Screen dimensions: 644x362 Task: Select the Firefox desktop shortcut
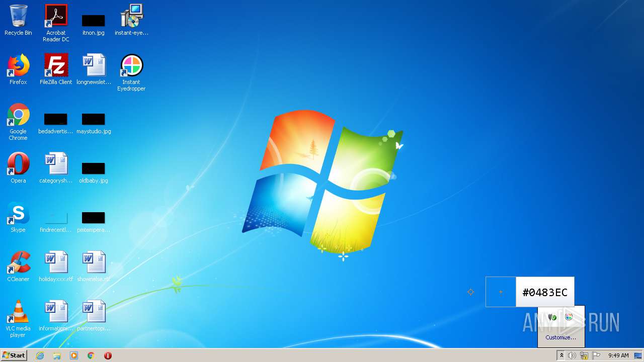(18, 69)
